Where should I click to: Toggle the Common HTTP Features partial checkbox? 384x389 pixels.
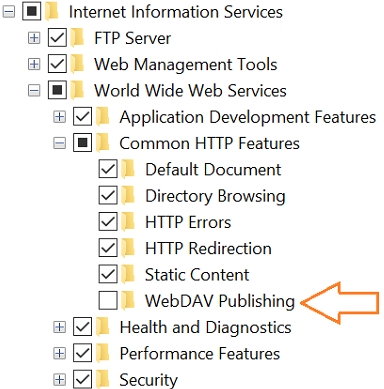coord(83,143)
